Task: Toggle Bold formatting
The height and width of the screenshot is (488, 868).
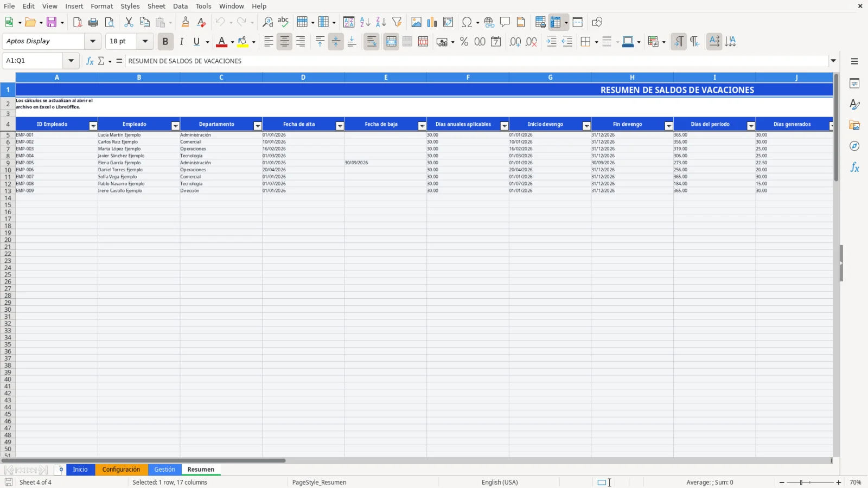Action: (165, 42)
